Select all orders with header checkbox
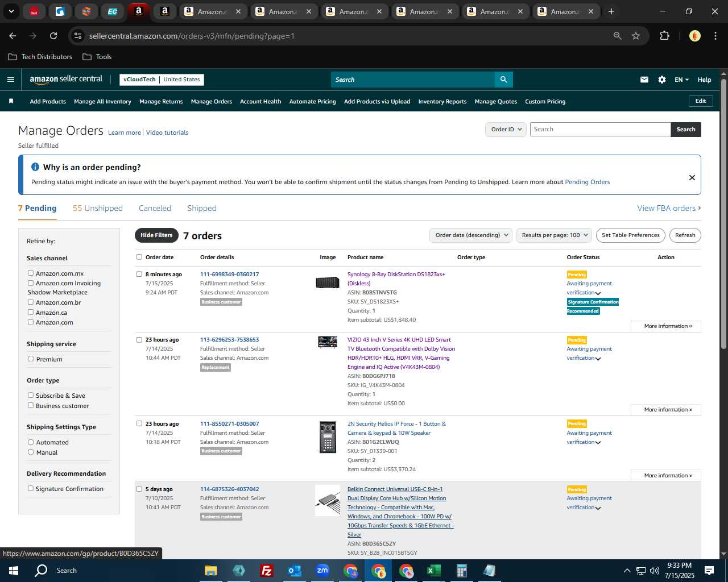This screenshot has height=582, width=728. pyautogui.click(x=139, y=257)
